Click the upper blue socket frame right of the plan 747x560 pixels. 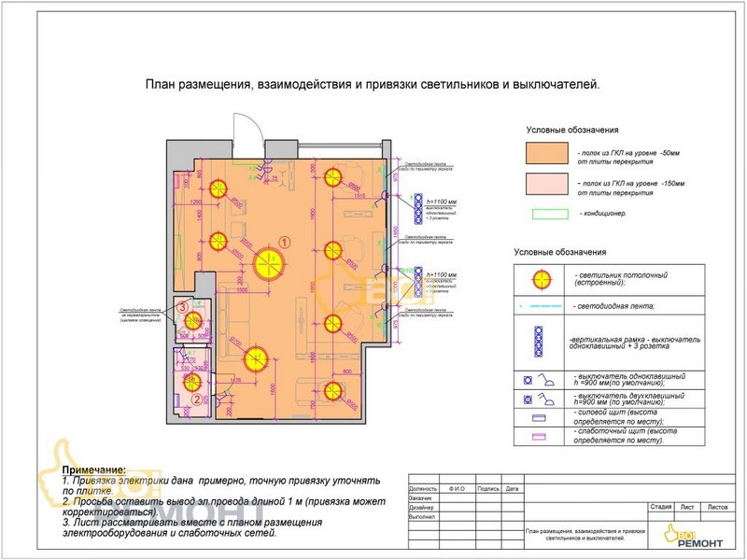tap(417, 208)
